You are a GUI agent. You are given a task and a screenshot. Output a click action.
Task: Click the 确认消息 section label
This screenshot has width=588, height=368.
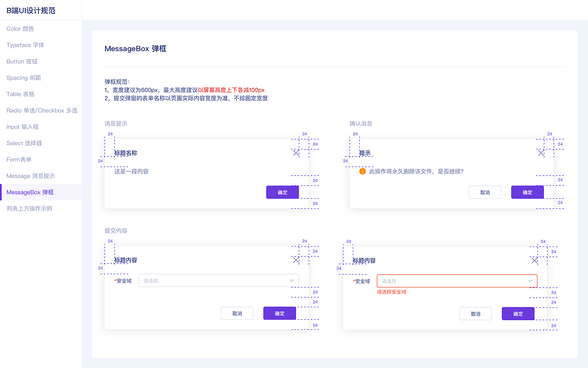361,123
